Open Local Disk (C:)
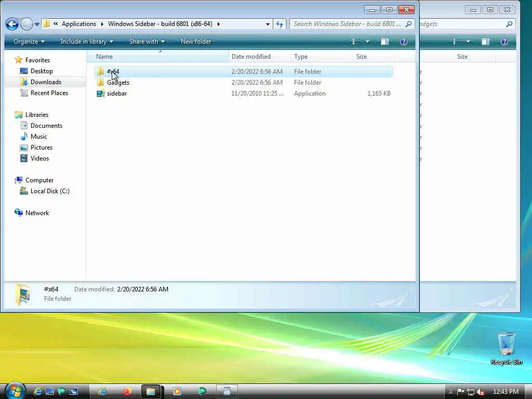 pos(50,191)
